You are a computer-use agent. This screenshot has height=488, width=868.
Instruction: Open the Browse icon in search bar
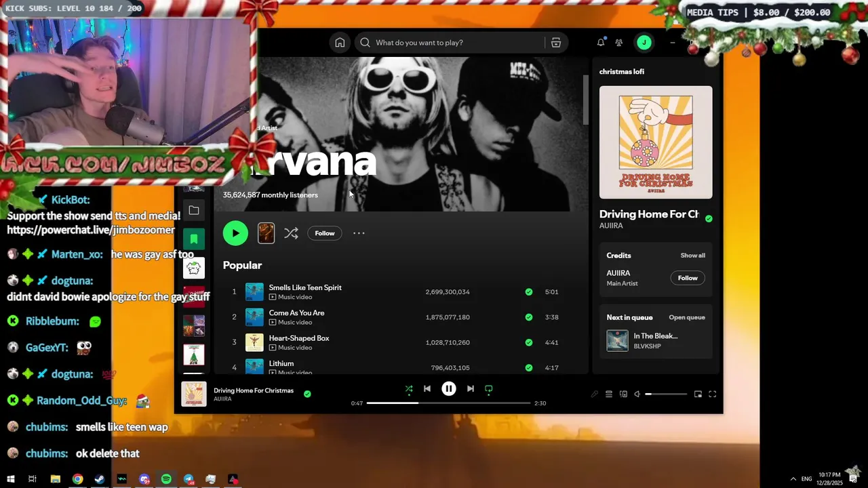tap(556, 43)
